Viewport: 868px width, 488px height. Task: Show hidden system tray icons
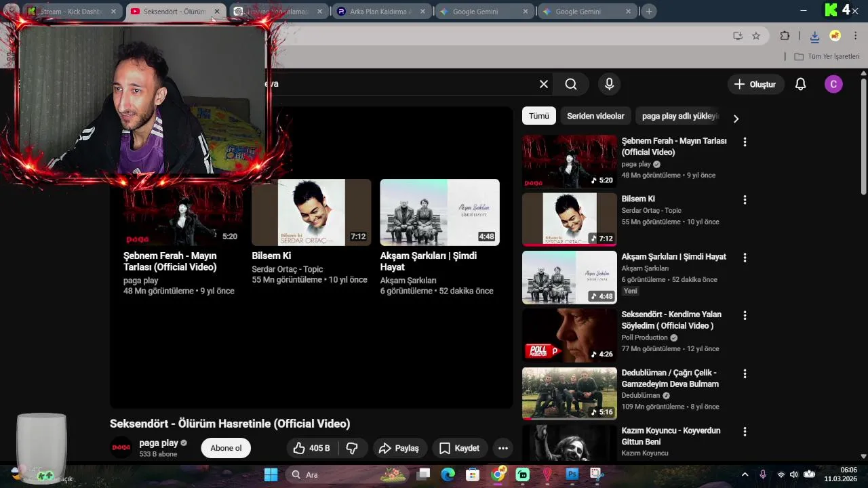pyautogui.click(x=745, y=474)
